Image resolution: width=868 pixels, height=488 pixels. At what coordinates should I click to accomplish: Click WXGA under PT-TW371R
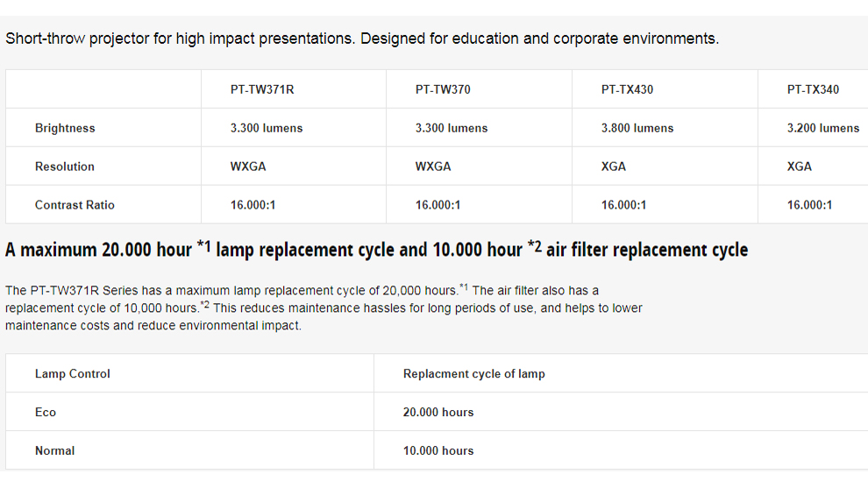pyautogui.click(x=248, y=166)
